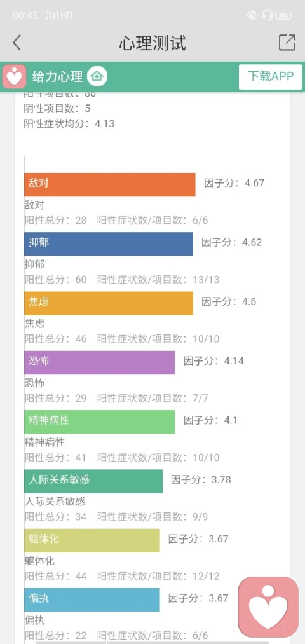Screen dimensions: 305x644
Task: Open the 给力心理 brand link
Action: [x=57, y=76]
